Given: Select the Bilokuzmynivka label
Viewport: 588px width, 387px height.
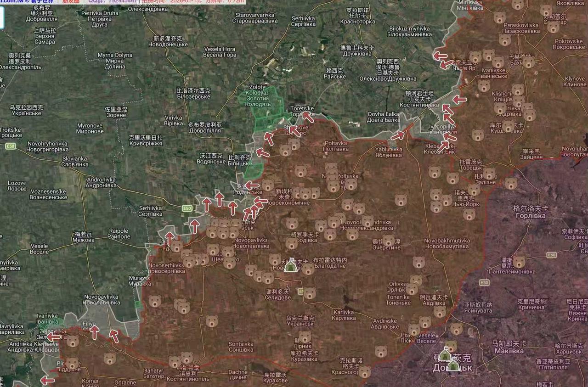Looking at the screenshot, I should (x=410, y=31).
